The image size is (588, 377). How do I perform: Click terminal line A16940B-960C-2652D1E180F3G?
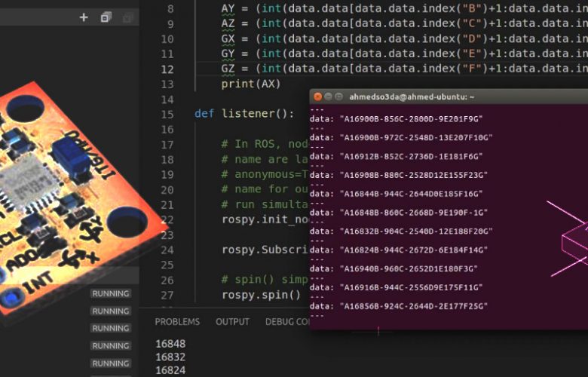tap(394, 269)
